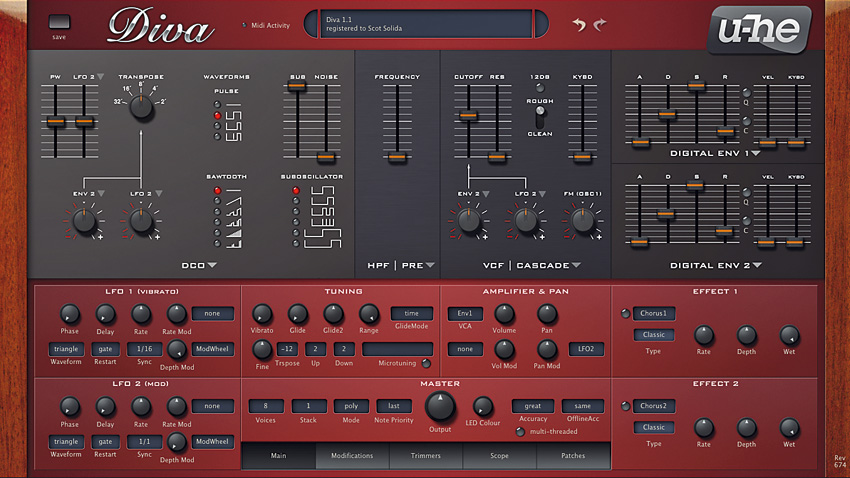
Task: Click the Microtuning field
Action: 397,349
